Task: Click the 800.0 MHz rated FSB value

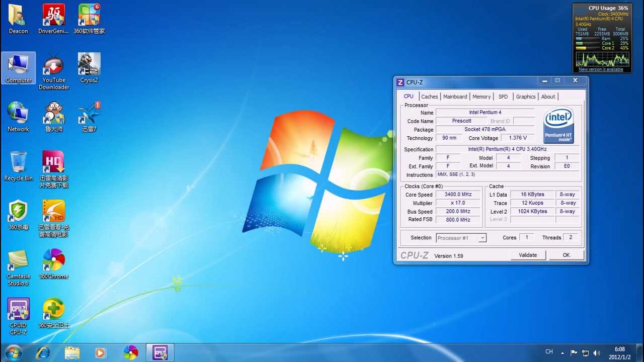Action: pyautogui.click(x=458, y=220)
